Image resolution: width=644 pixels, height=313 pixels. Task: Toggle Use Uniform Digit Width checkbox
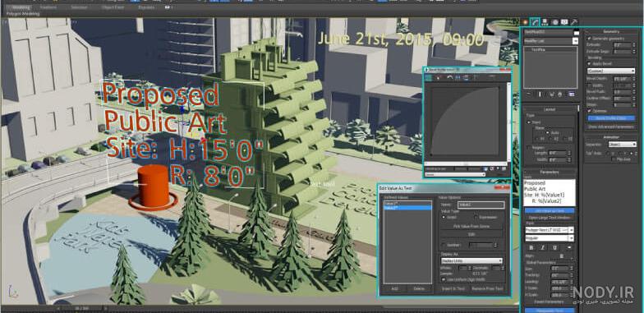(x=444, y=279)
